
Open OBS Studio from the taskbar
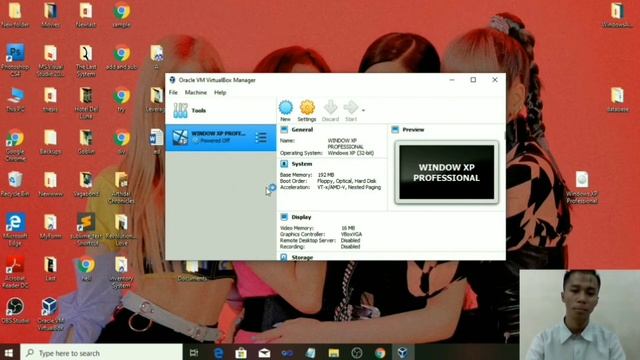(357, 353)
